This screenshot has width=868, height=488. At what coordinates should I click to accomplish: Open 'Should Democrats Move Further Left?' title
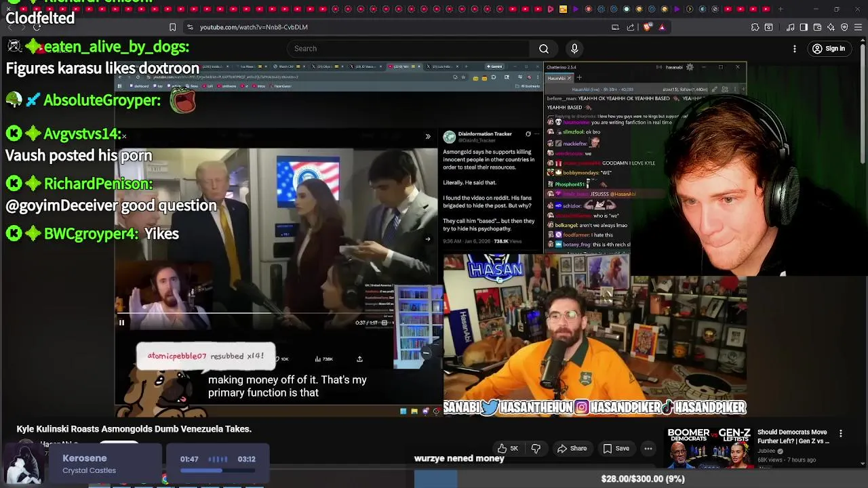coord(793,436)
